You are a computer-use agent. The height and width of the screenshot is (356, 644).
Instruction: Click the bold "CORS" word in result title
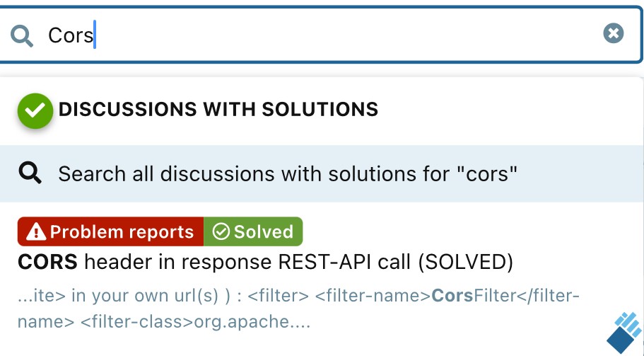point(47,262)
